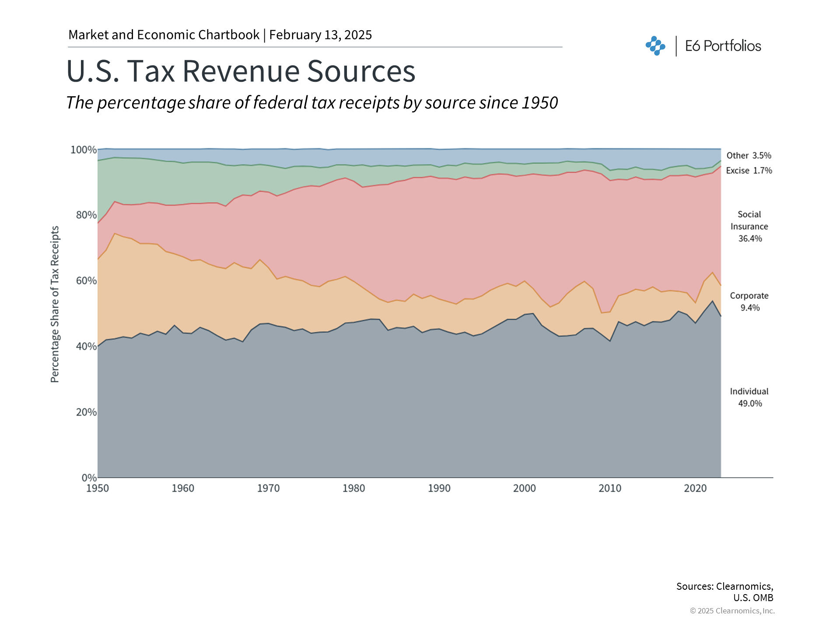Screen dimensions: 840x630
Task: Click the E6 Portfolios brand name text
Action: 723,46
